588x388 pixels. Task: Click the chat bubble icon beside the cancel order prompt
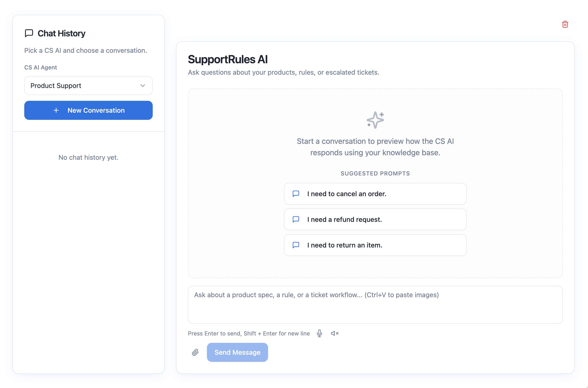(296, 194)
